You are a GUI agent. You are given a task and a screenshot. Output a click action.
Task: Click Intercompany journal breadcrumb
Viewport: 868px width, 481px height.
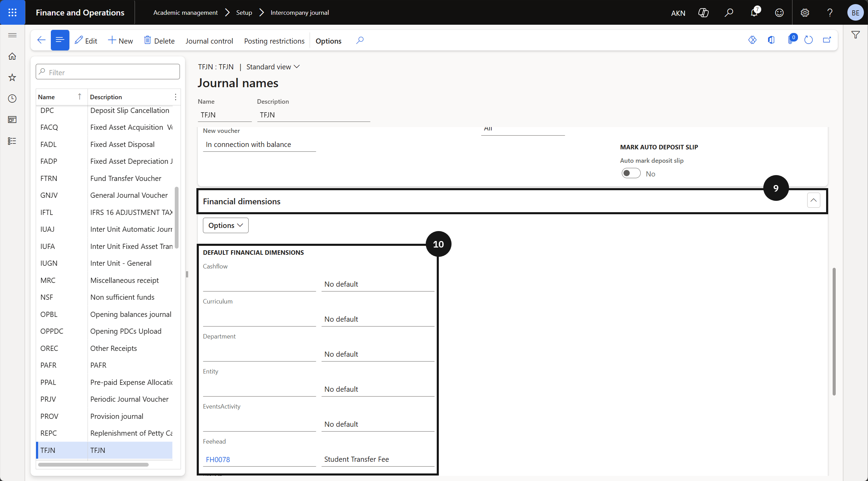299,13
